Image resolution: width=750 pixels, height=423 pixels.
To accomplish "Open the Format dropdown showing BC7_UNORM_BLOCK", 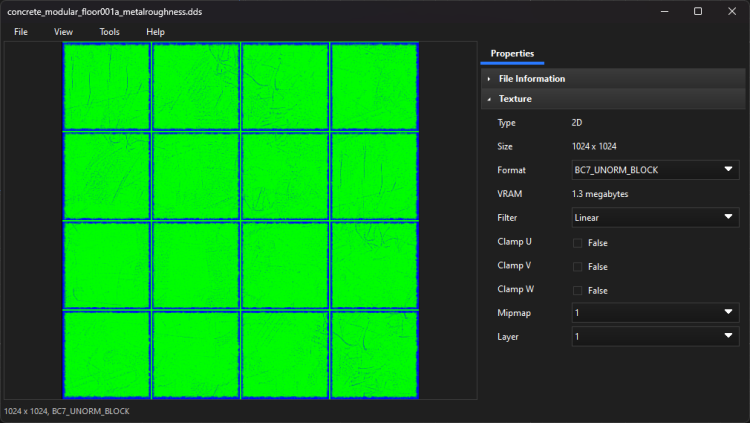I will click(x=654, y=170).
